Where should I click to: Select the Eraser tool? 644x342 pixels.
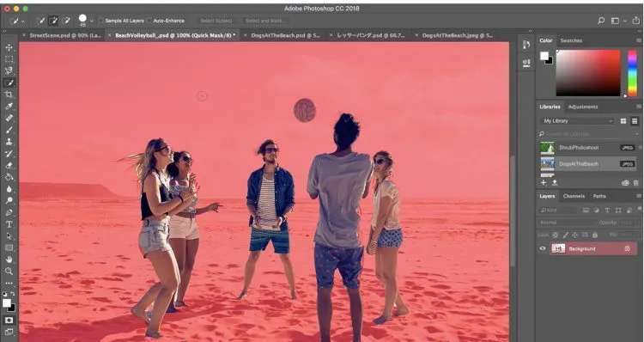click(9, 165)
